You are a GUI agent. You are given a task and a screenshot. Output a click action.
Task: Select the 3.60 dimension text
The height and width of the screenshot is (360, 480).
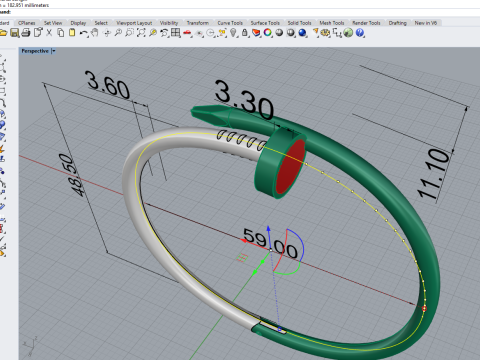tap(108, 85)
